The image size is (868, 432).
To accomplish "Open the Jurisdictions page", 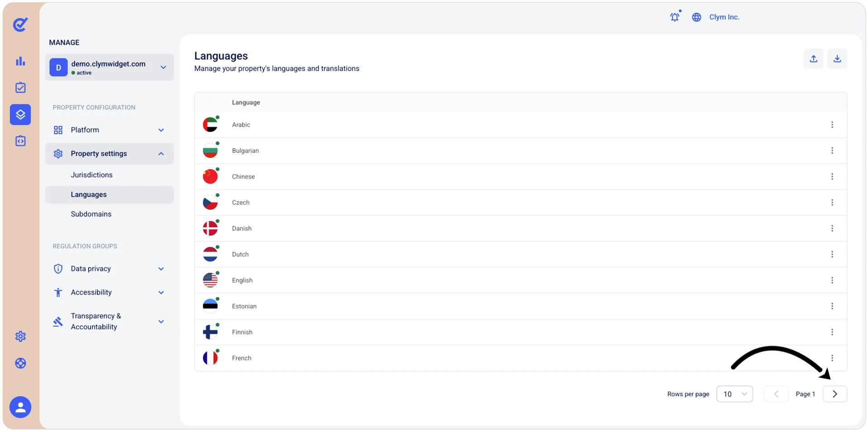I will 92,175.
